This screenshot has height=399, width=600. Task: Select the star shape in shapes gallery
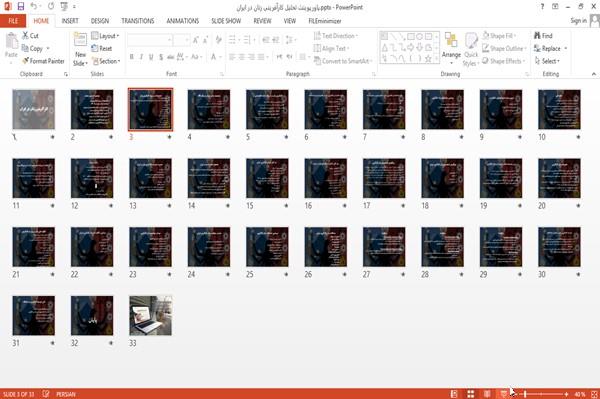(x=428, y=59)
